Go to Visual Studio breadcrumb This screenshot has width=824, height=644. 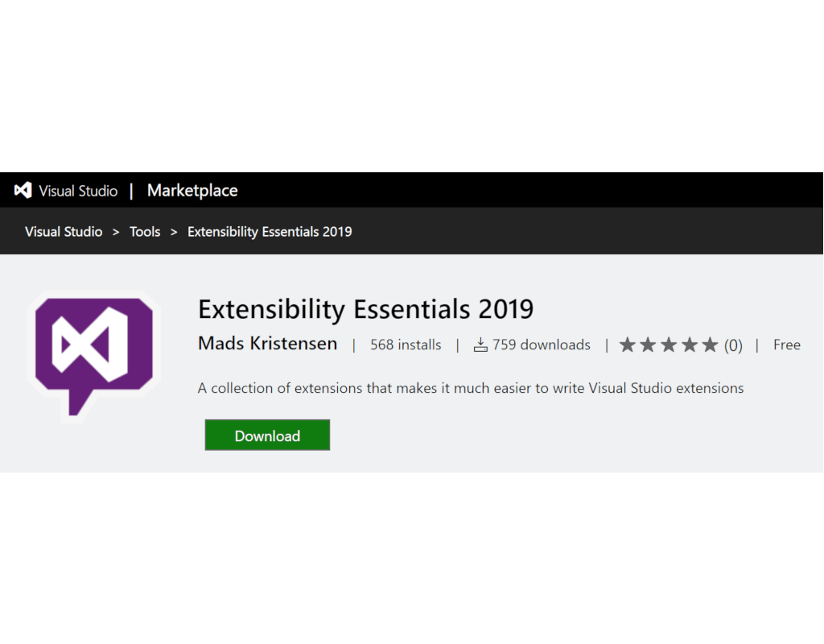(x=64, y=232)
